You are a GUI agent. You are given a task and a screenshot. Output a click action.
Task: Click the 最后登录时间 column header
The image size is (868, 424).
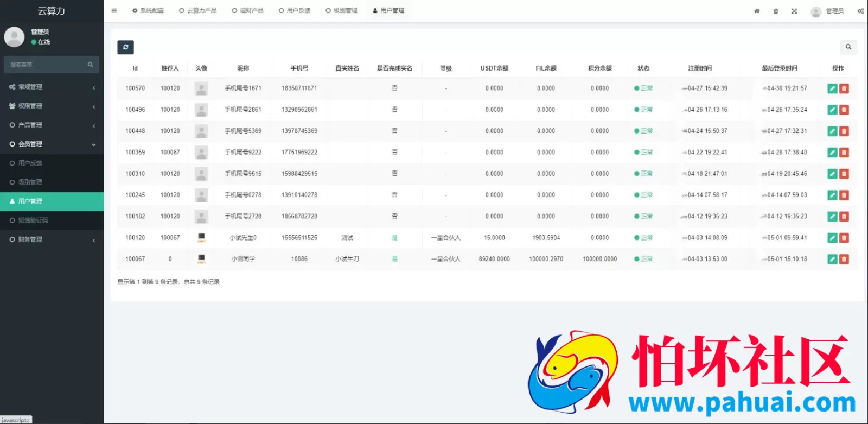click(x=780, y=68)
